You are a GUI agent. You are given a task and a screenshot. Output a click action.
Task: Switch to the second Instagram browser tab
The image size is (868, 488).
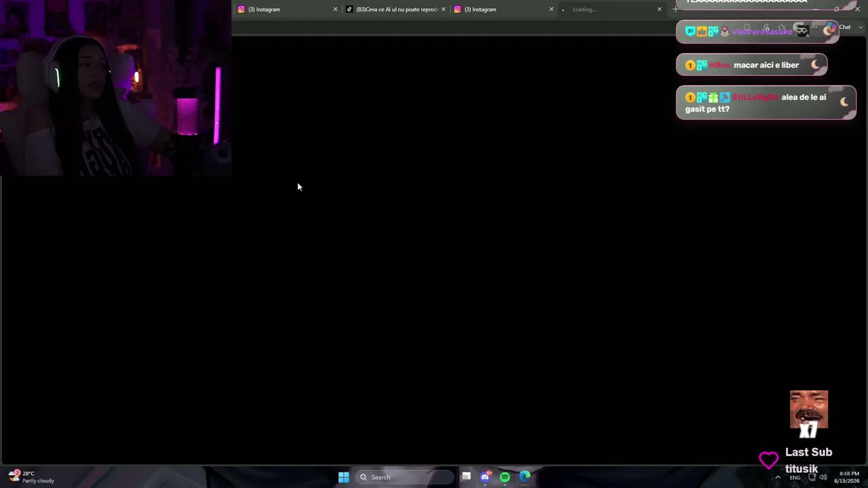click(503, 9)
